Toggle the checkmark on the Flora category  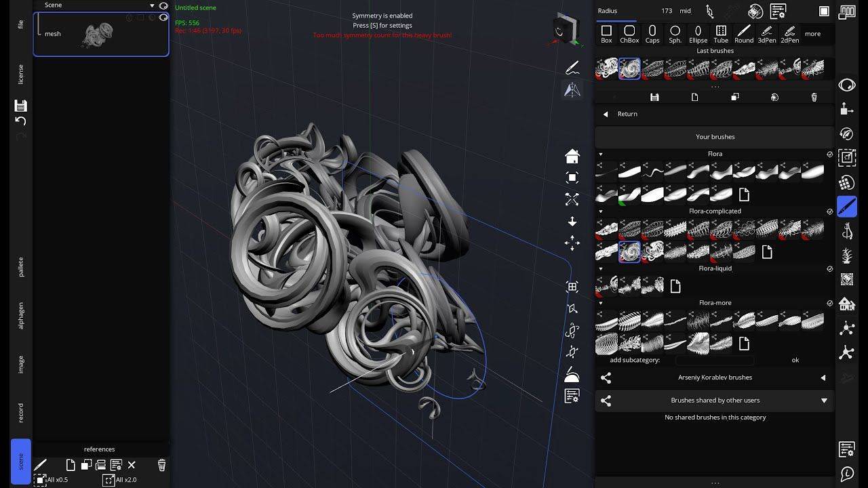point(830,155)
